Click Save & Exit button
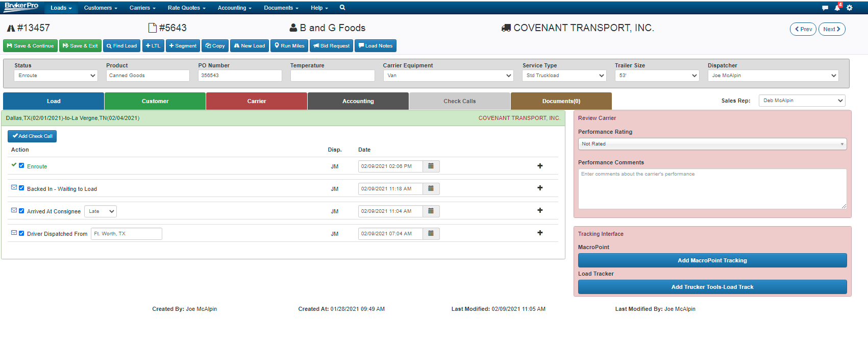The width and height of the screenshot is (868, 343). pos(80,46)
